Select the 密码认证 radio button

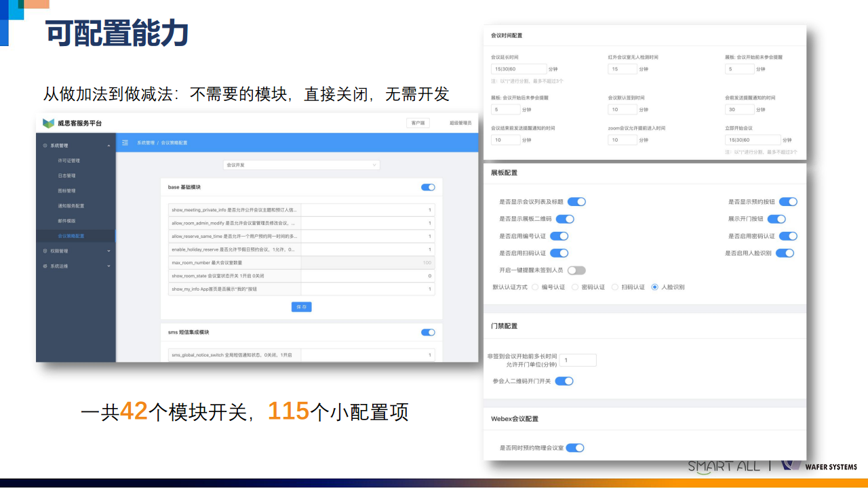click(575, 287)
